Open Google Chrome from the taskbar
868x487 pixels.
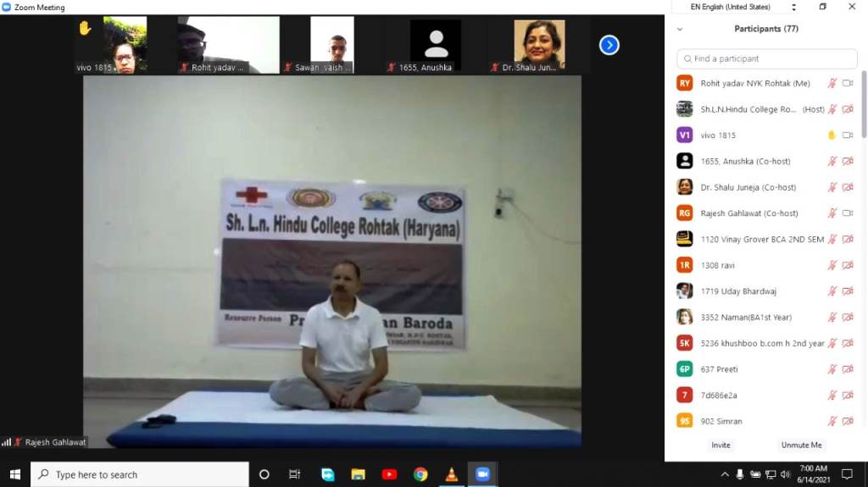[x=420, y=474]
